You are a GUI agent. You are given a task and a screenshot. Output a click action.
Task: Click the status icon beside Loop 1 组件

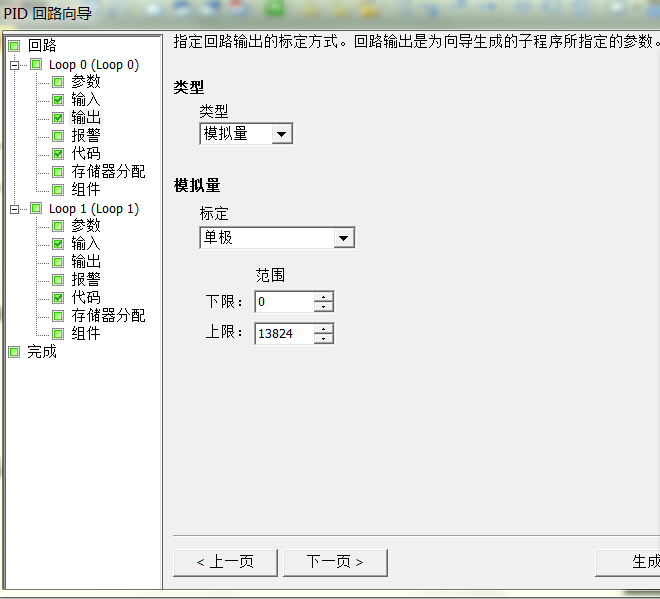coord(58,334)
